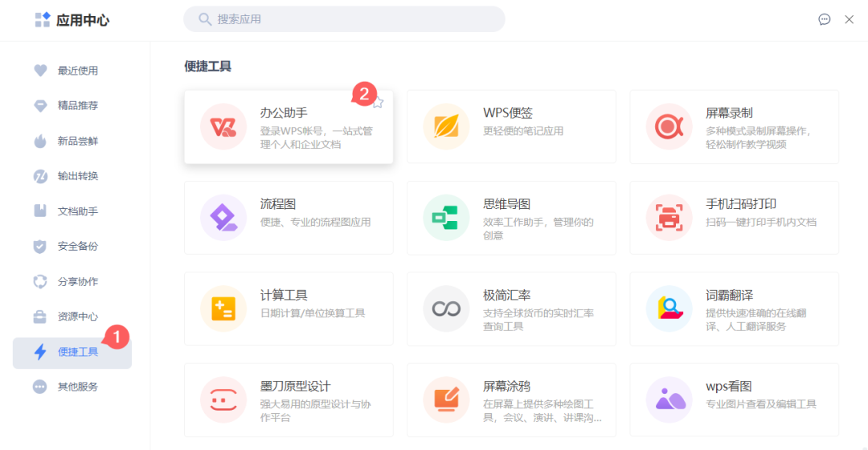Viewport: 868px width, 450px height.
Task: Click the 极简汇率 card title
Action: coord(506,295)
